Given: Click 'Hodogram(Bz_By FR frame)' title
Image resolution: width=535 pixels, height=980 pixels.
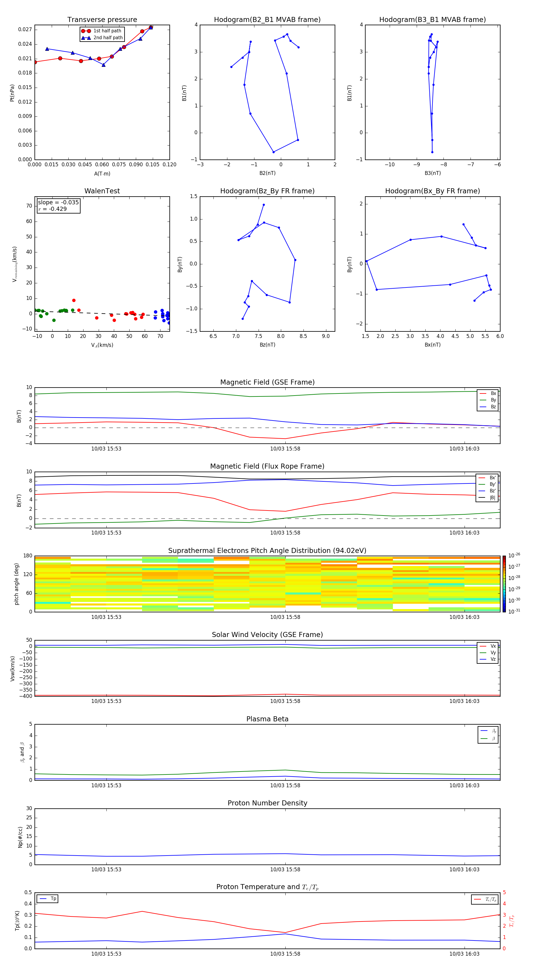Looking at the screenshot, I should (x=267, y=191).
